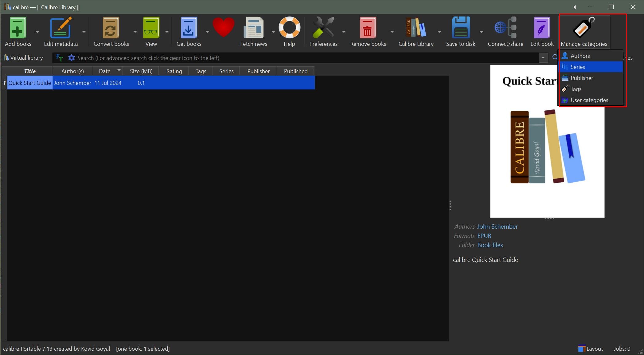644x355 pixels.
Task: Toggle full text search icon
Action: (60, 58)
